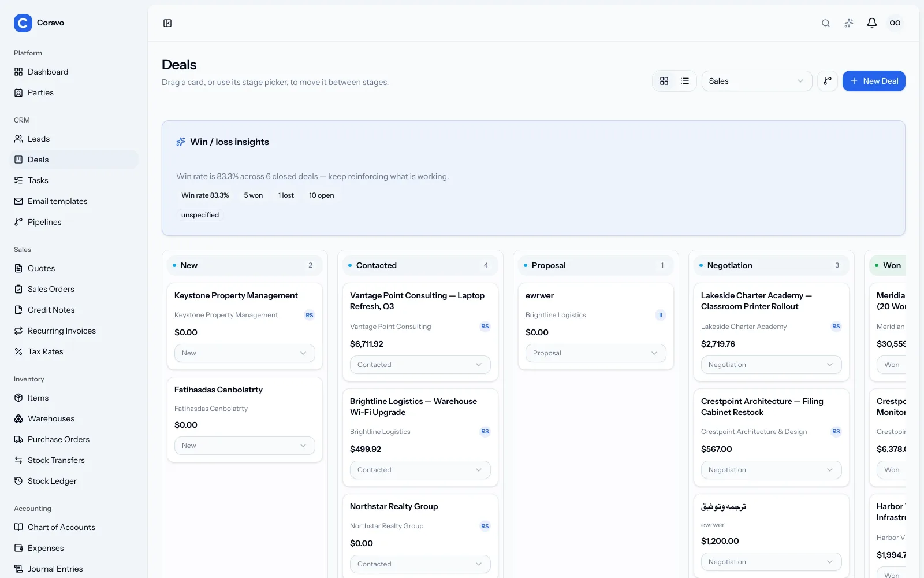Switch to list view
This screenshot has width=924, height=578.
(685, 81)
